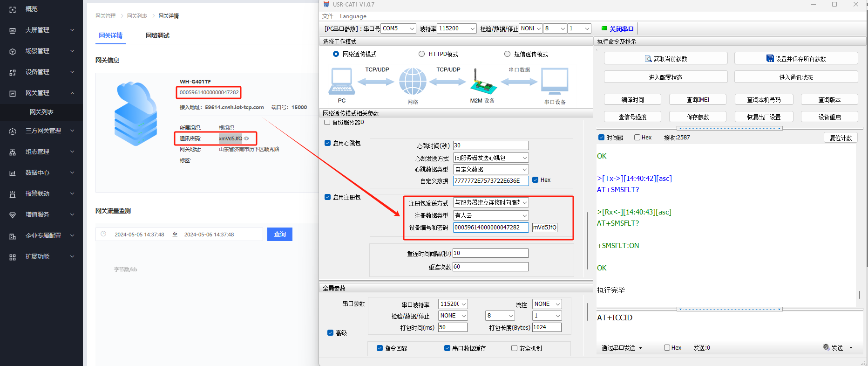Open the 注册数据类型 dropdown
This screenshot has height=366, width=868.
pos(491,215)
